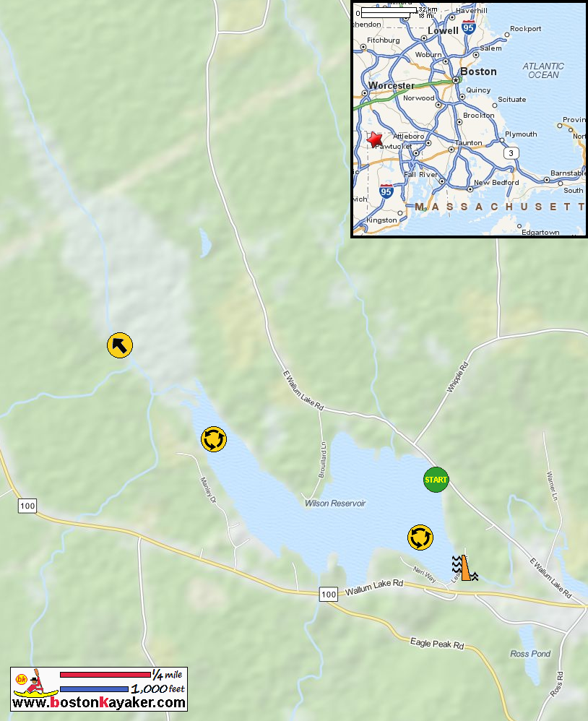Click the Eagle Peak Rd label
588x721 pixels.
tap(437, 643)
